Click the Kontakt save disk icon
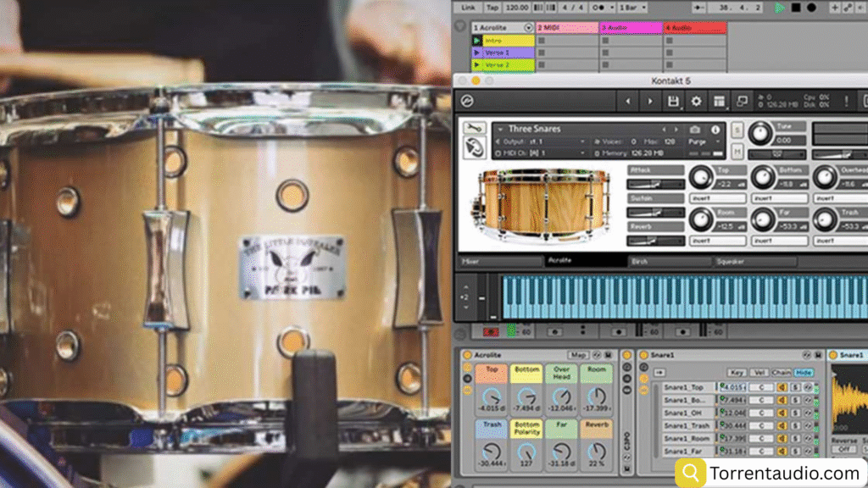 [x=673, y=102]
